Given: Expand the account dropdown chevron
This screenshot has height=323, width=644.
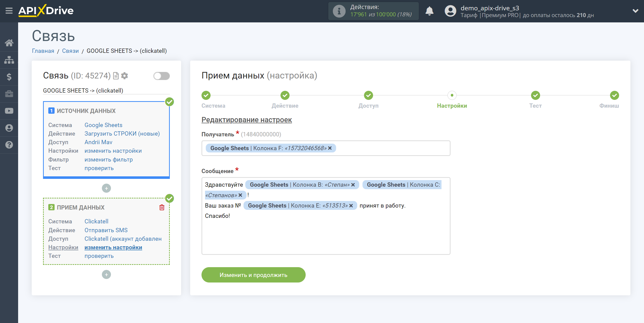Looking at the screenshot, I should click(x=635, y=11).
